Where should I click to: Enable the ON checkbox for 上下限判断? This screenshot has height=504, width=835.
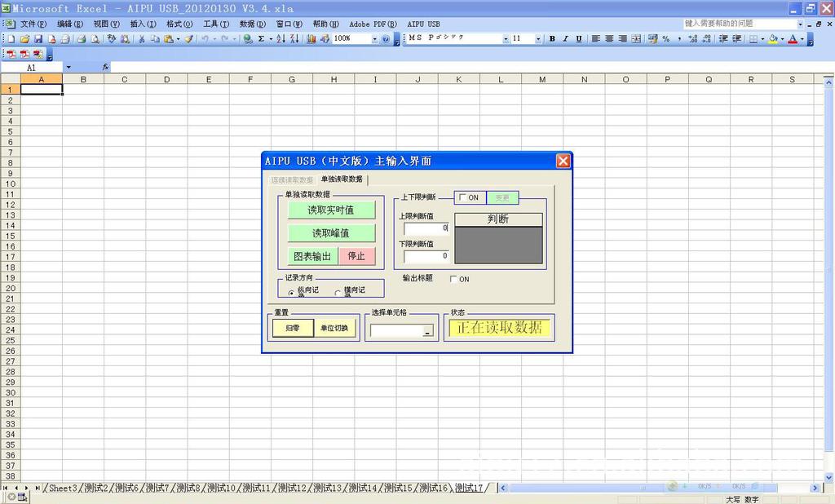pos(462,197)
